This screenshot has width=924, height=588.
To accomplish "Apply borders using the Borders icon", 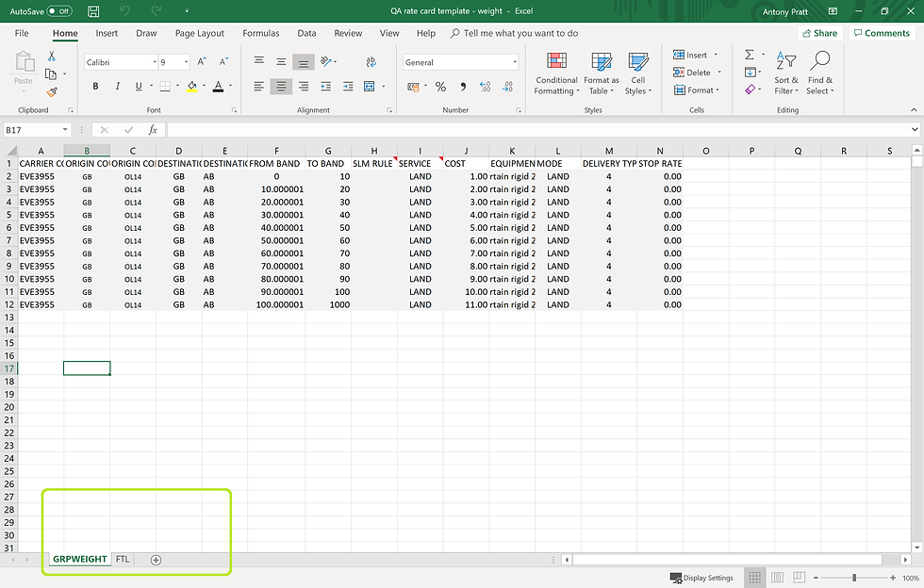I will click(165, 87).
